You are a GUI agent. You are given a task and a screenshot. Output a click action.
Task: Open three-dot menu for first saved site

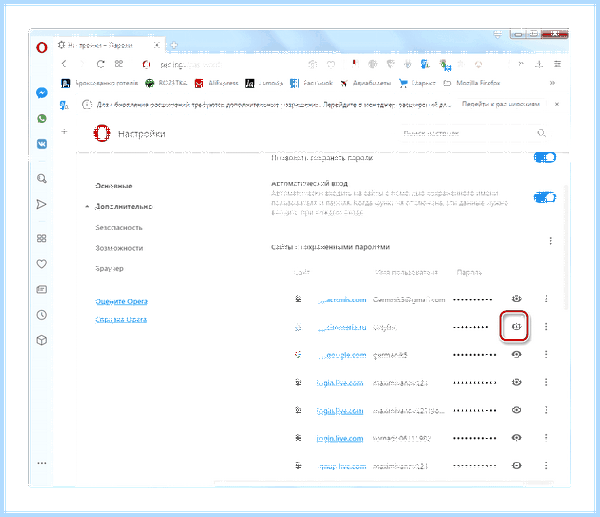pos(546,298)
